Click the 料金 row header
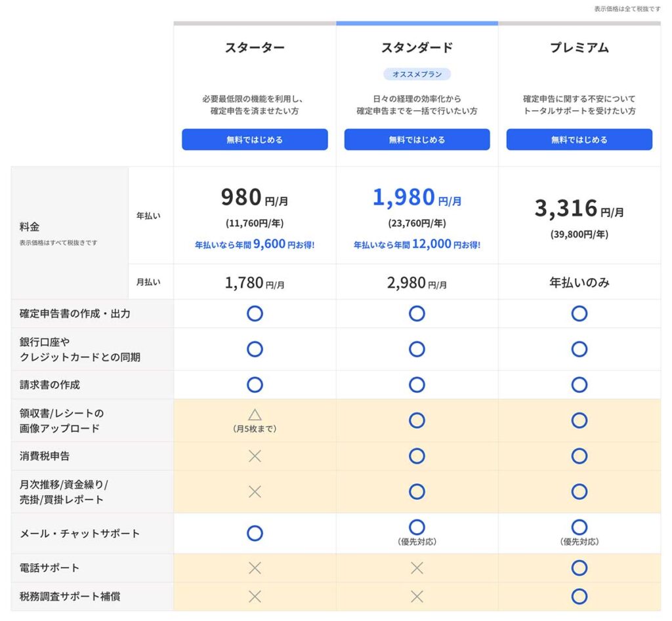The image size is (672, 621). (x=29, y=226)
